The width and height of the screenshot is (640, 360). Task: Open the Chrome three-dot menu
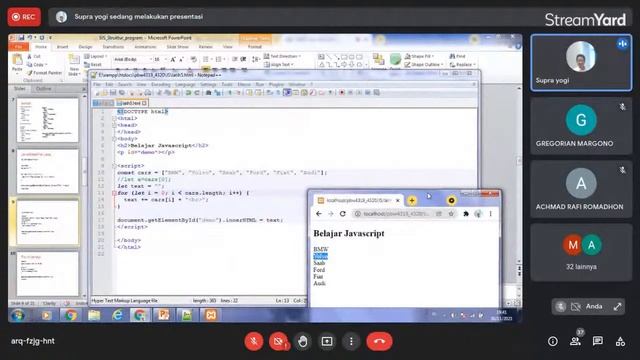coord(491,214)
